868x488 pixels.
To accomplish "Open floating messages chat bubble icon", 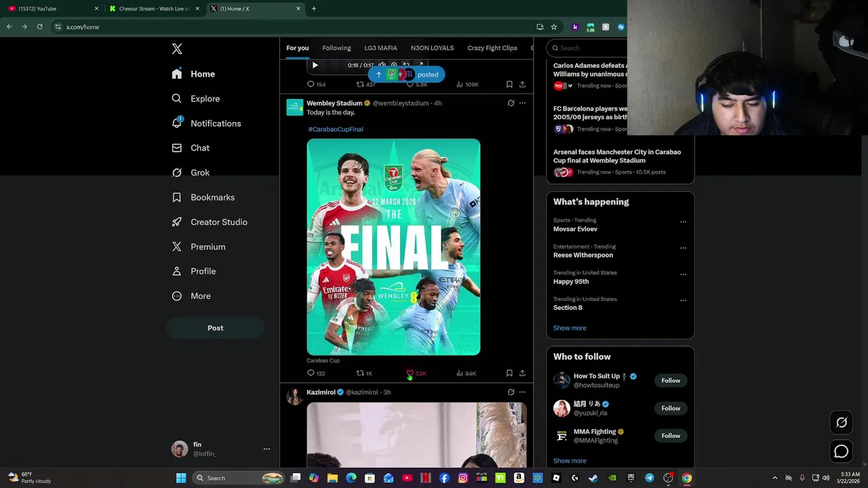I will (x=842, y=451).
